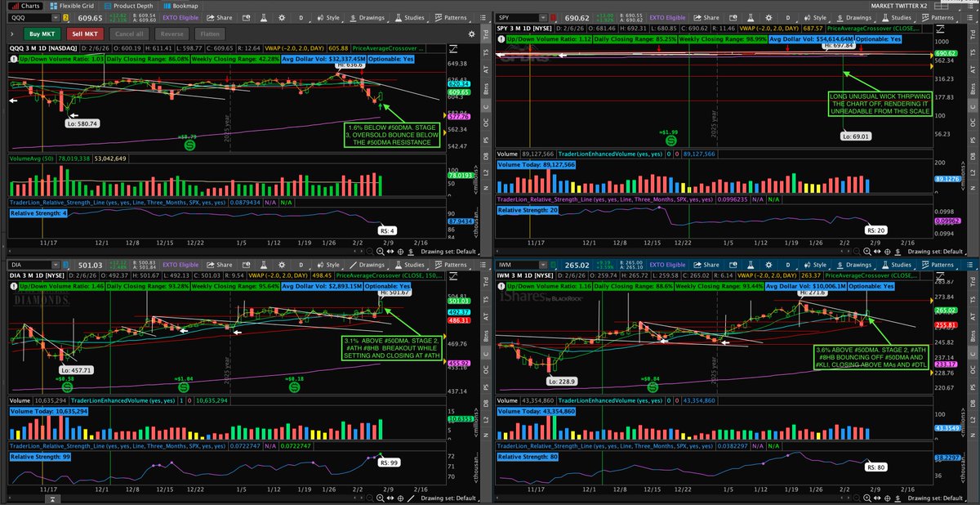Click the DIA info exclamation icon
Viewport: 980px width, 505px height.
14,286
